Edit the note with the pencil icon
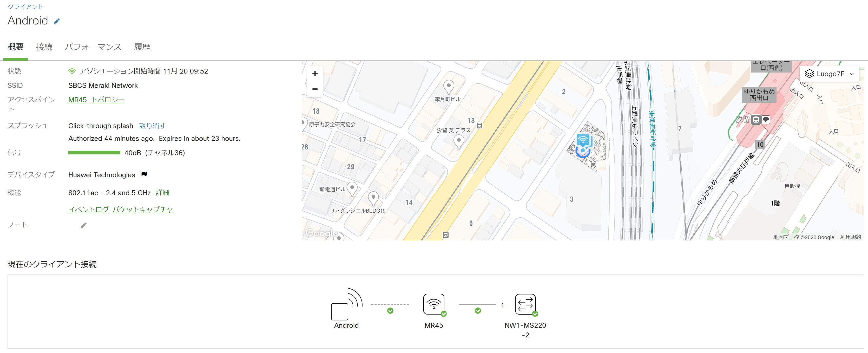The width and height of the screenshot is (868, 353). (x=84, y=225)
